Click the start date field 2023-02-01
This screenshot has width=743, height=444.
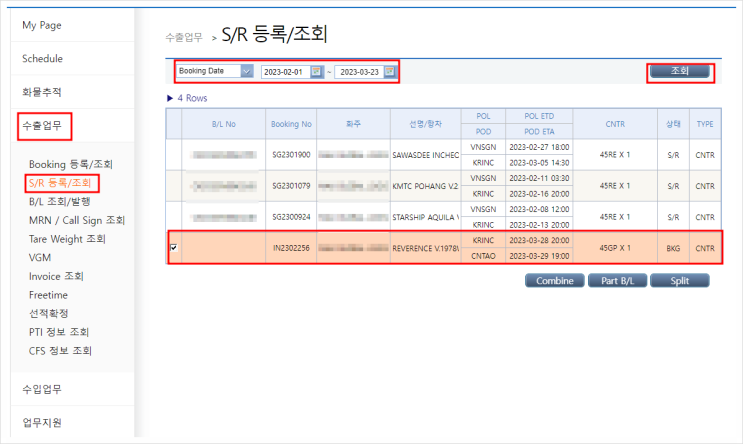(x=285, y=72)
